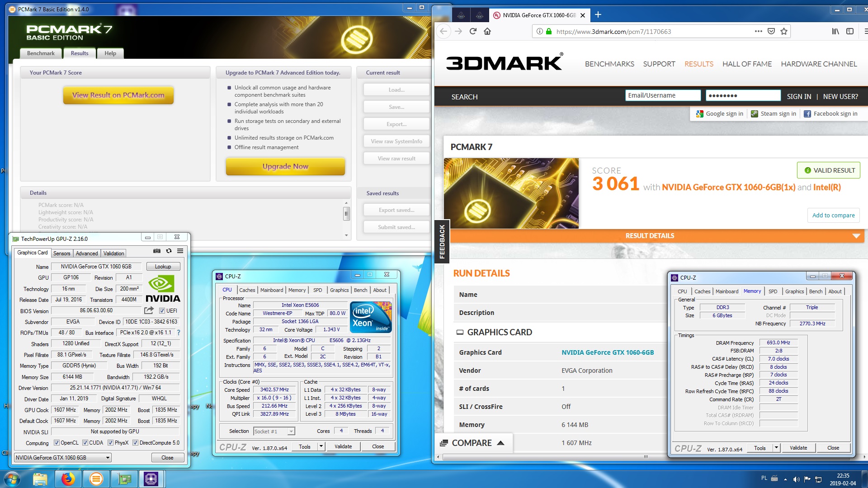868x488 pixels.
Task: Reload the Firefox page
Action: tap(473, 31)
